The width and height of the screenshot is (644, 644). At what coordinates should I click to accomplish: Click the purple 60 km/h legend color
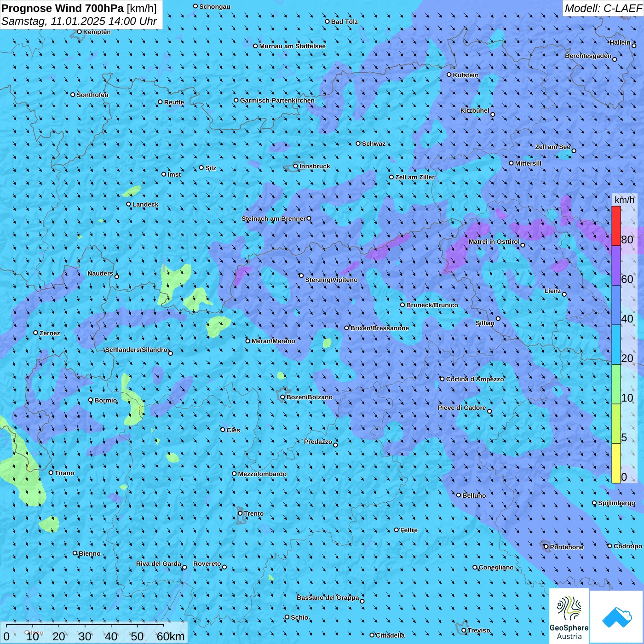(x=616, y=265)
